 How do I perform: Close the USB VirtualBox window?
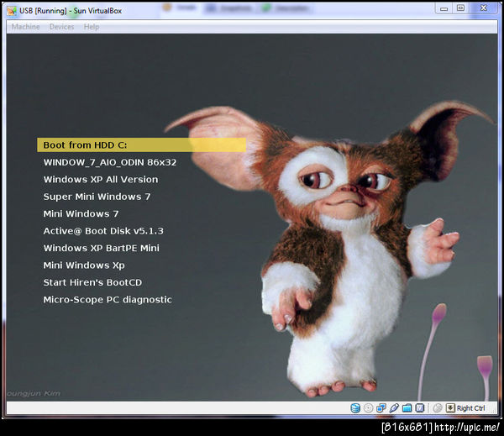(x=483, y=8)
